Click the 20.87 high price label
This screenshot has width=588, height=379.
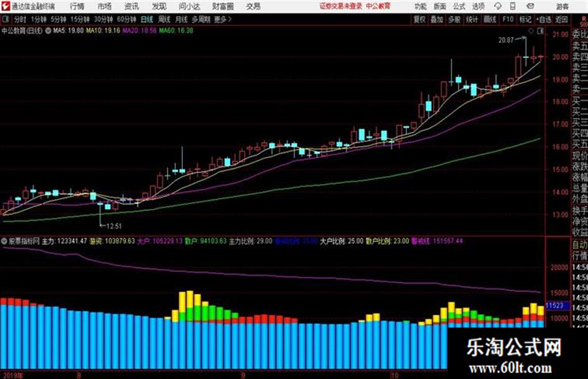[x=506, y=40]
